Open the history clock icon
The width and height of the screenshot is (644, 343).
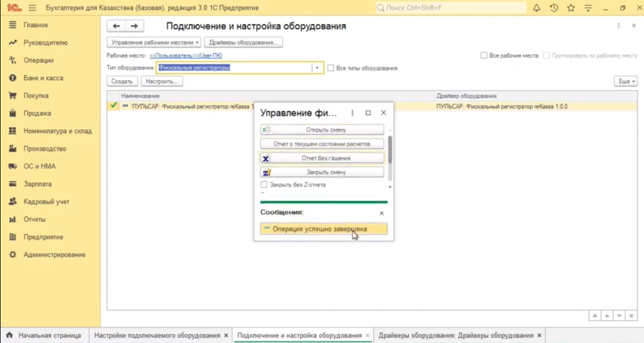point(554,8)
